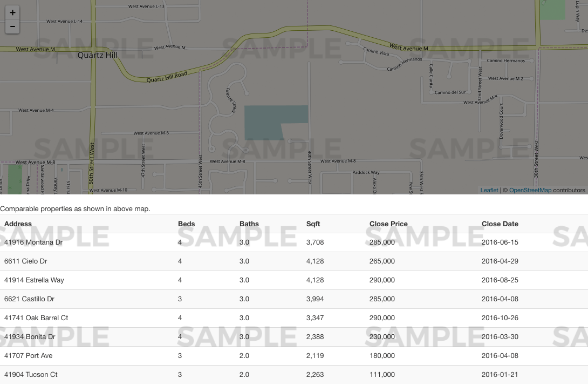This screenshot has height=385, width=588.
Task: Select the 41707 Port Ave address
Action: [x=29, y=356]
